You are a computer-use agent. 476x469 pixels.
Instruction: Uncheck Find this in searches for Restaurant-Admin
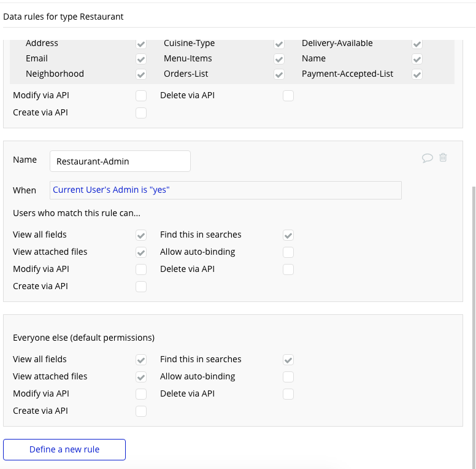pos(288,235)
